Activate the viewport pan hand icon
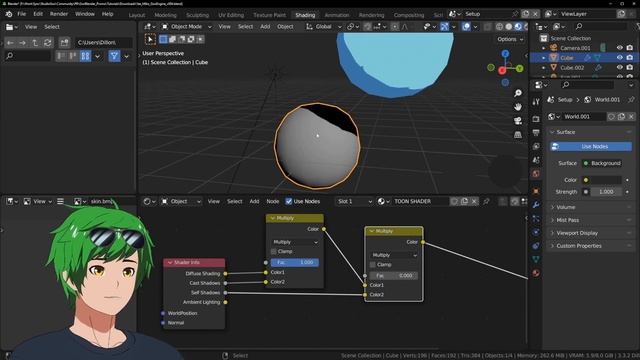The height and width of the screenshot is (360, 640). point(518,107)
